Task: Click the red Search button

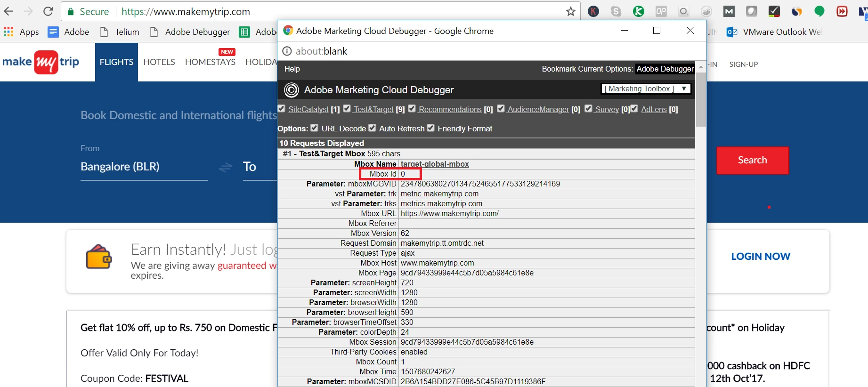Action: click(x=753, y=160)
